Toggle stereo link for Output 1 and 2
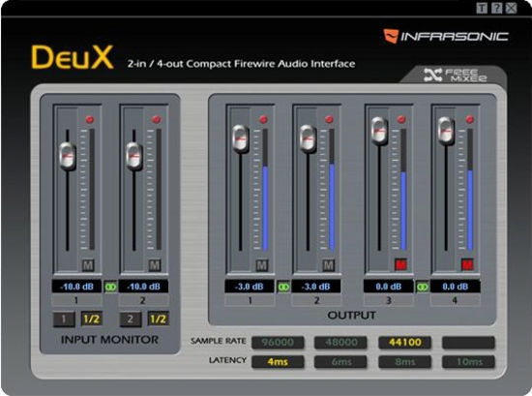 [x=283, y=287]
